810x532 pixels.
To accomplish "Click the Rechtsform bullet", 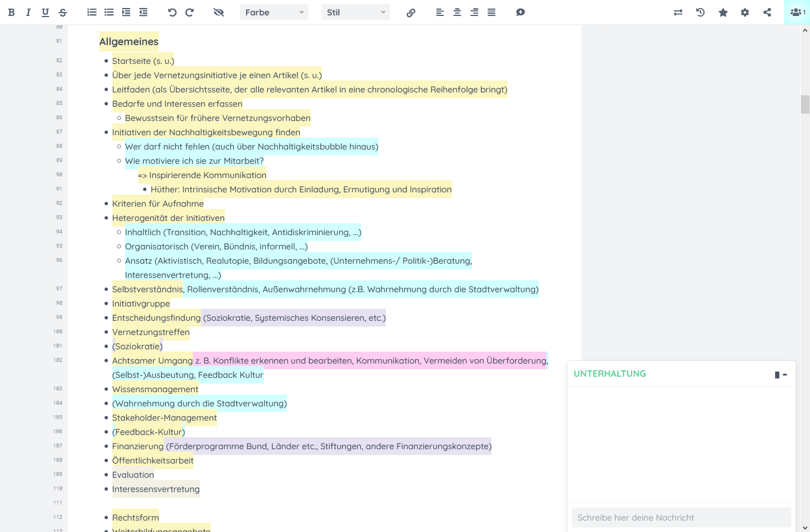I will (x=136, y=518).
